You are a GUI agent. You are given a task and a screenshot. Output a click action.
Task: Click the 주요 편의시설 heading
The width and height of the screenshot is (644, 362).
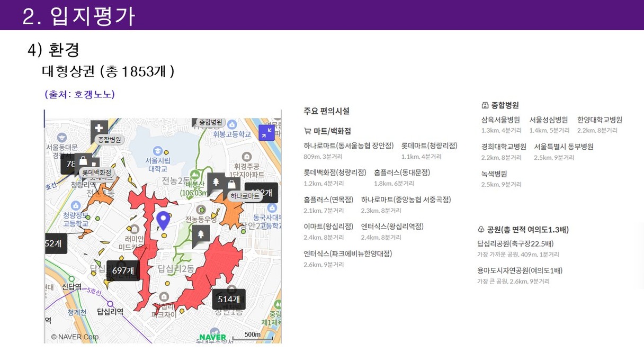pos(326,111)
